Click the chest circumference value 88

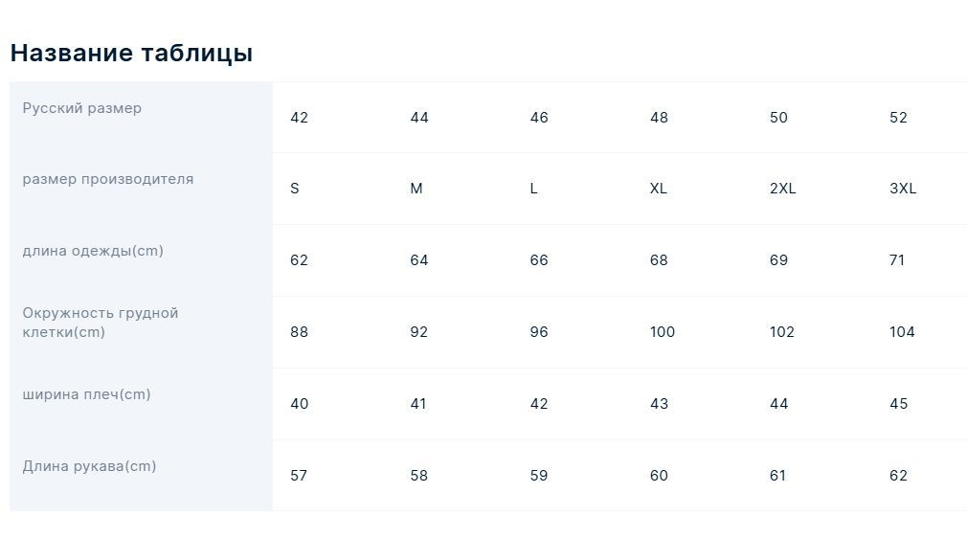pyautogui.click(x=299, y=332)
